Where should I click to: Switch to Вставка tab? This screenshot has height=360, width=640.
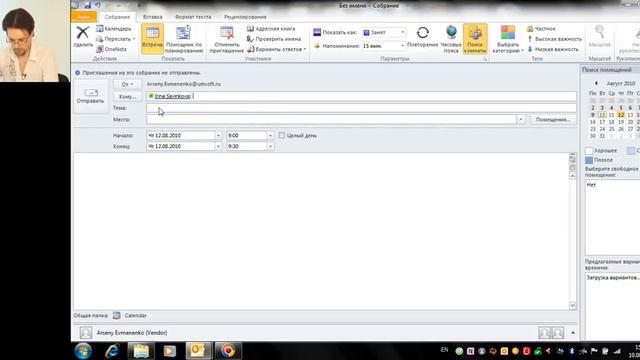(153, 17)
